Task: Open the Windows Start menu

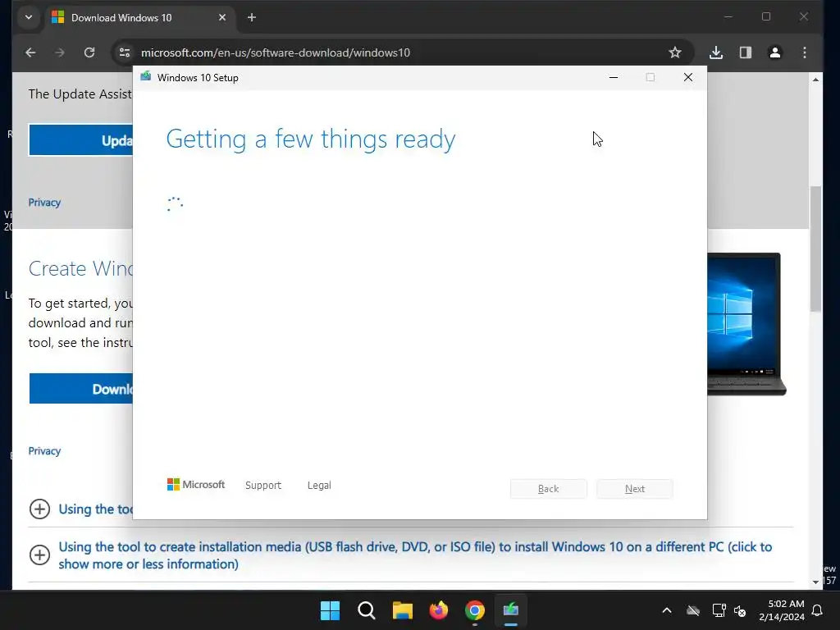Action: (330, 610)
